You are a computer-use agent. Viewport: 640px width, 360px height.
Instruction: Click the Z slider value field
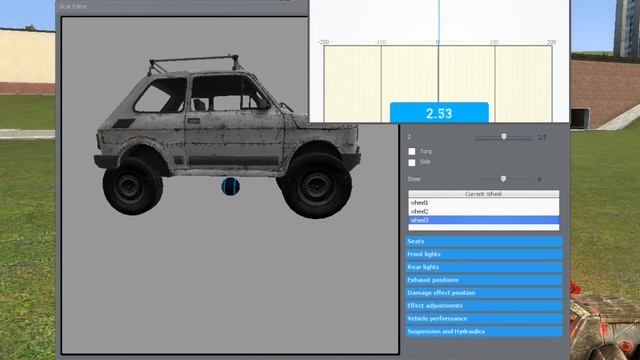pos(542,138)
